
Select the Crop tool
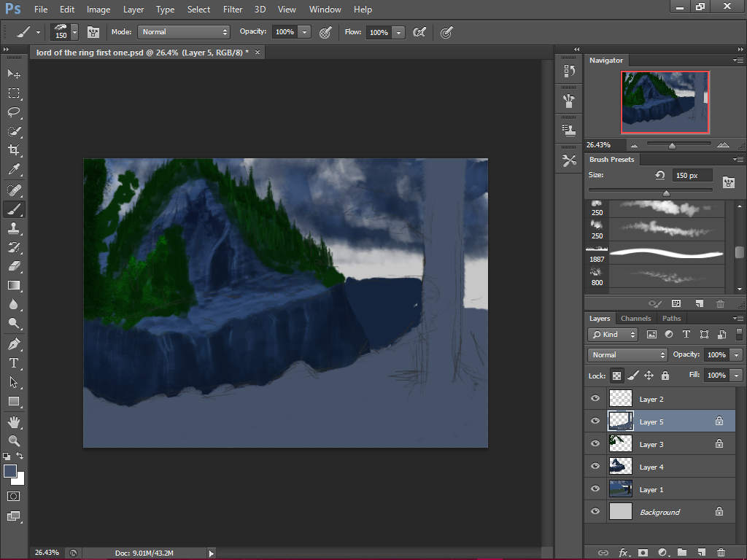(14, 150)
